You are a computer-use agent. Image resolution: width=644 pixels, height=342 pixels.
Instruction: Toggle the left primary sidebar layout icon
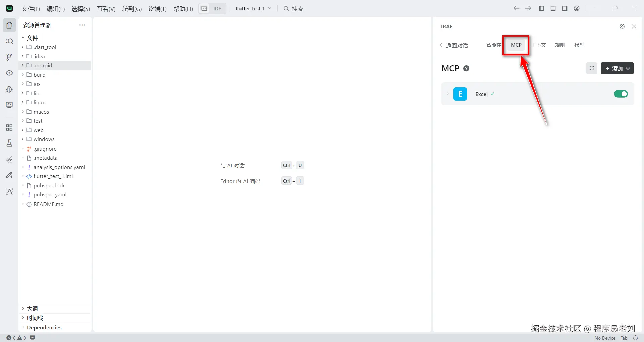tap(541, 8)
